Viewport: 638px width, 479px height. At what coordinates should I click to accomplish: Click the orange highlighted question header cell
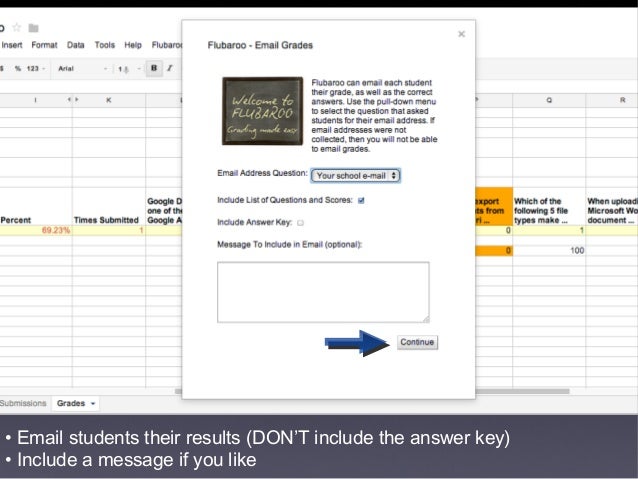coord(494,206)
